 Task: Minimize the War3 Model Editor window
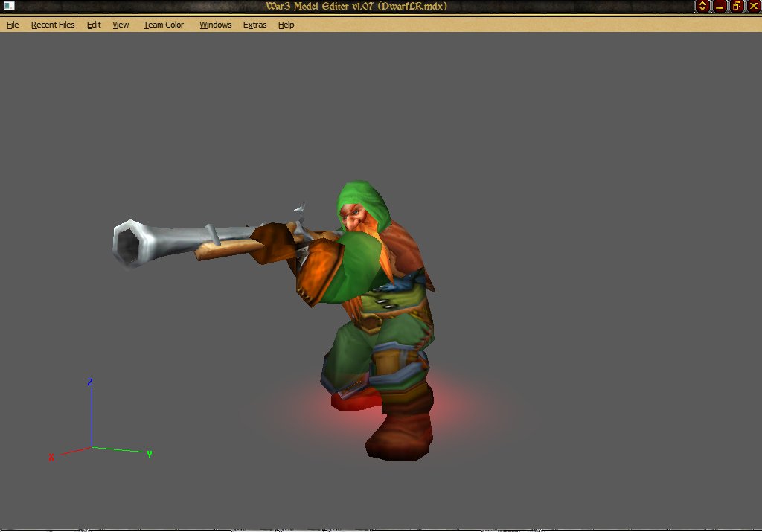[720, 6]
